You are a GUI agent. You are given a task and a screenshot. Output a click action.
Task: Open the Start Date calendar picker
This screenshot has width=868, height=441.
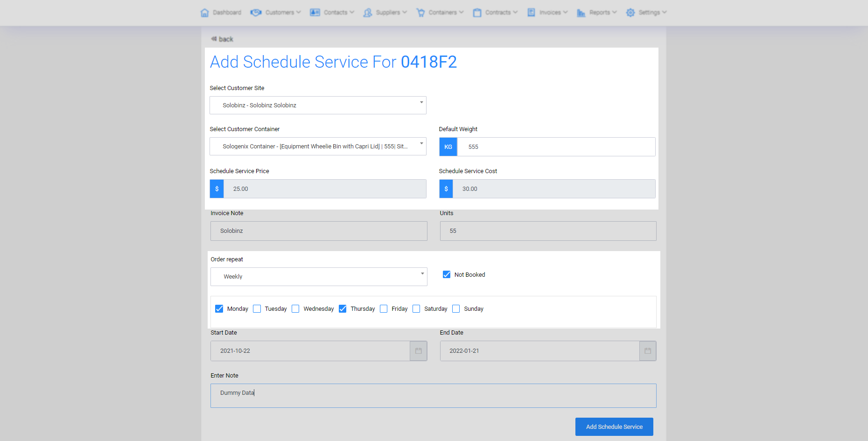418,351
